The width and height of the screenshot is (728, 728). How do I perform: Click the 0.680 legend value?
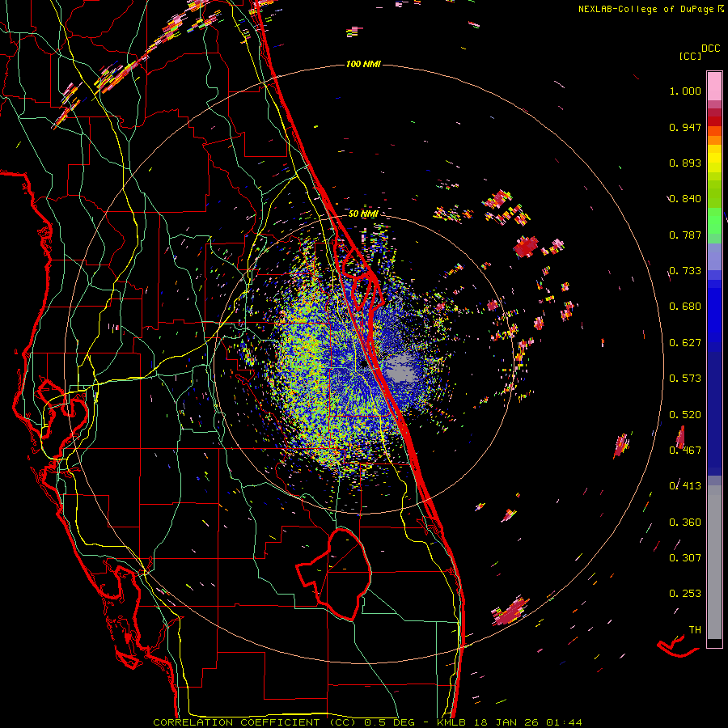pos(685,307)
